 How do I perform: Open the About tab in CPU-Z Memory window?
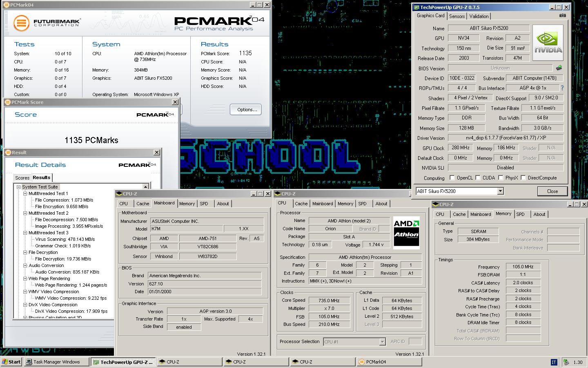coord(539,214)
